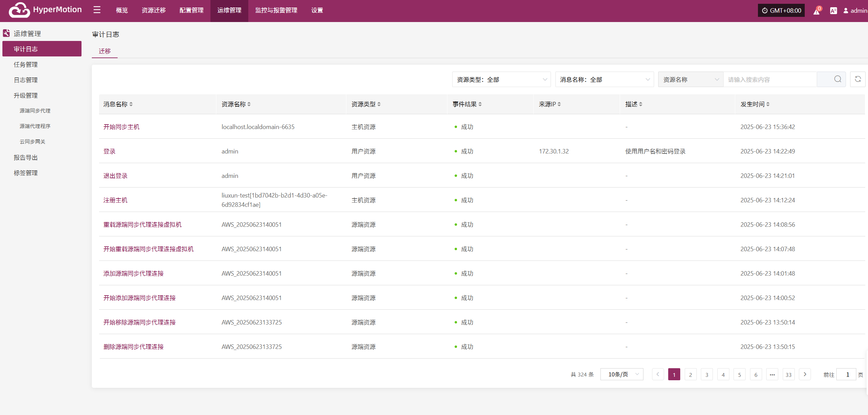Image resolution: width=868 pixels, height=415 pixels.
Task: Open the admin user account menu
Action: tap(855, 11)
